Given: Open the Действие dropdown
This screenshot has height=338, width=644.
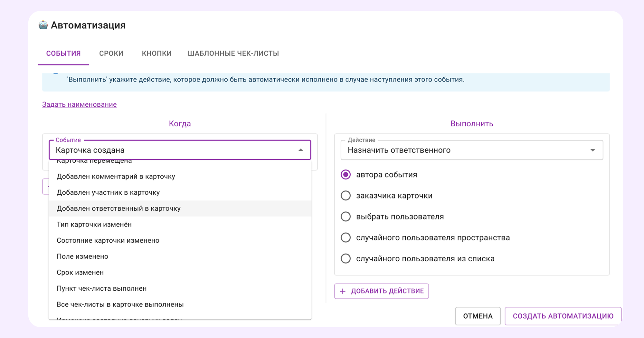Looking at the screenshot, I should 593,150.
